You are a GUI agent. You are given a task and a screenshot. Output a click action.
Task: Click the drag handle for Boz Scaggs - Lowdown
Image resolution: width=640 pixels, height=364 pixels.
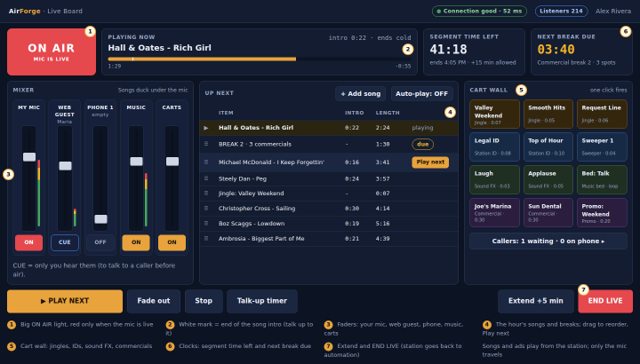coord(206,223)
